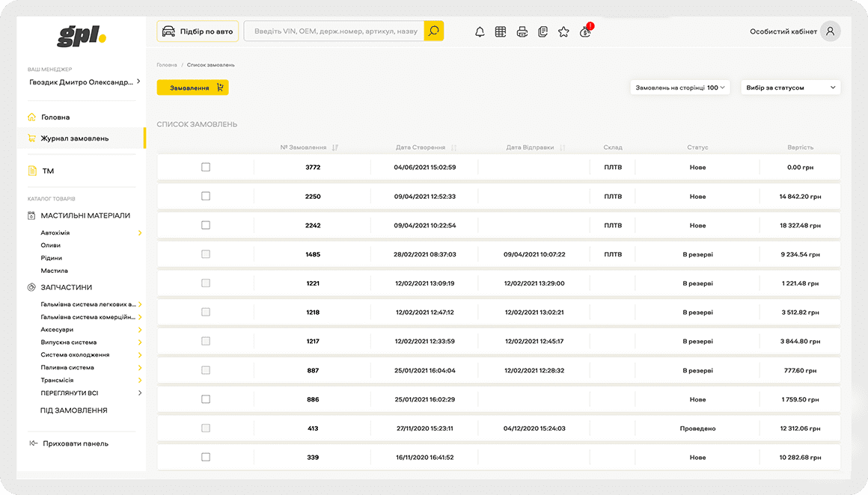Open Головна in the sidebar menu
Screen dimensions: 868x495
coord(56,117)
